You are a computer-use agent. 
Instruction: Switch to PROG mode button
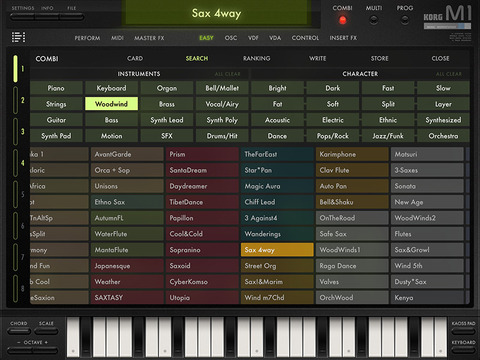[405, 20]
